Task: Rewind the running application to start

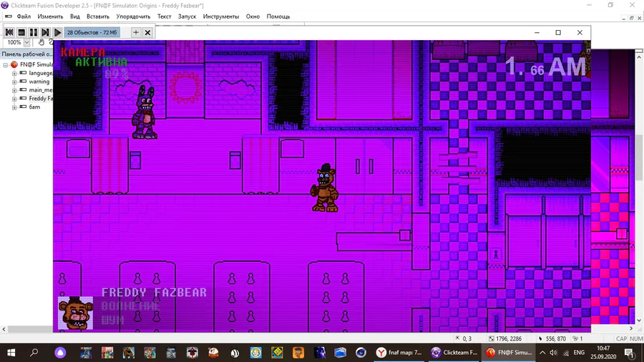Action: 9,32
